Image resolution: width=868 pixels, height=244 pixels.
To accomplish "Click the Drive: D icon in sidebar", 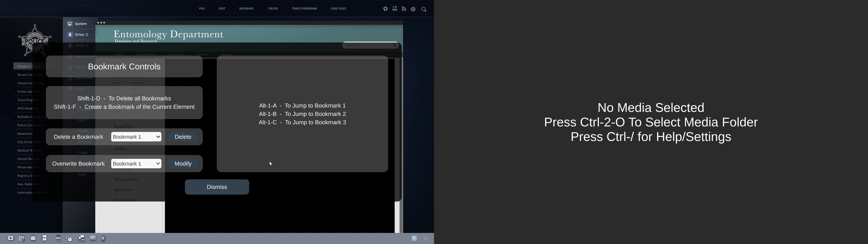I will [x=70, y=45].
